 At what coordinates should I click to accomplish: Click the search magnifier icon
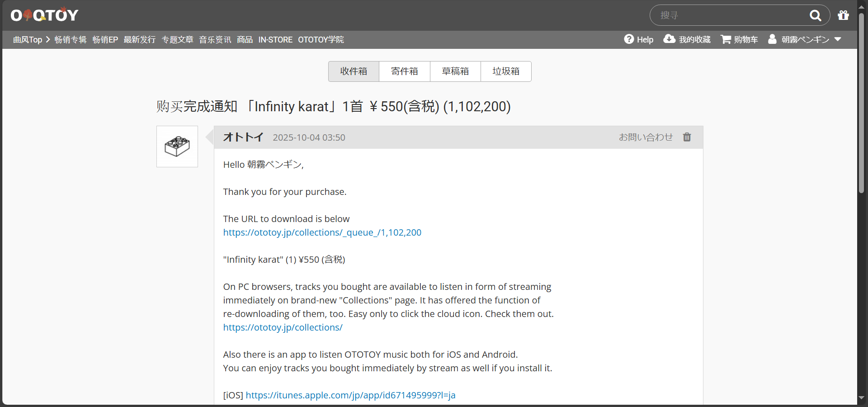tap(815, 15)
